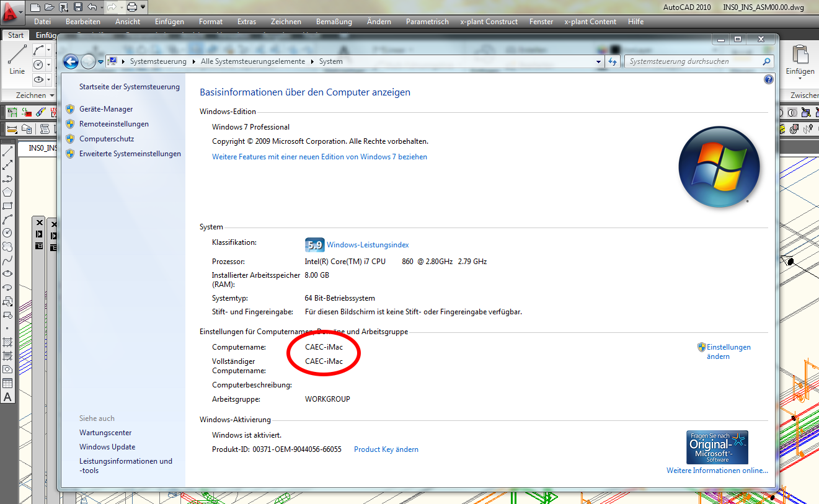Open Windows Update link

coord(107,447)
